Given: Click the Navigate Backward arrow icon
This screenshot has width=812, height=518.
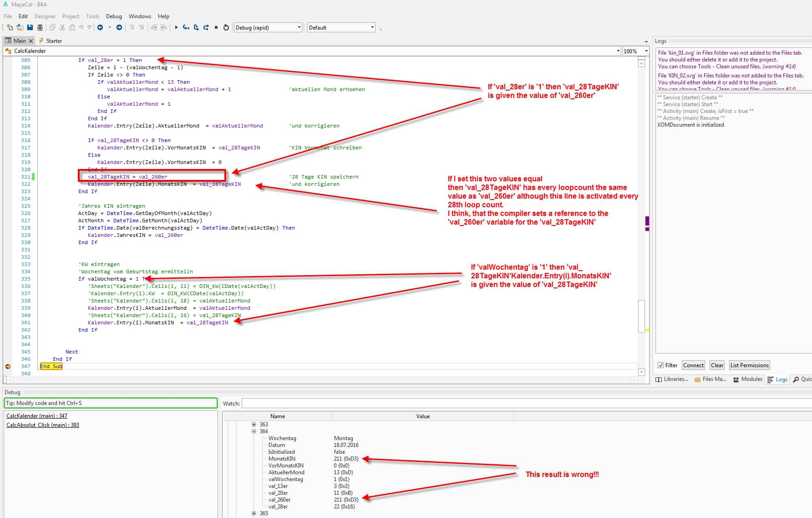Looking at the screenshot, I should pos(100,27).
